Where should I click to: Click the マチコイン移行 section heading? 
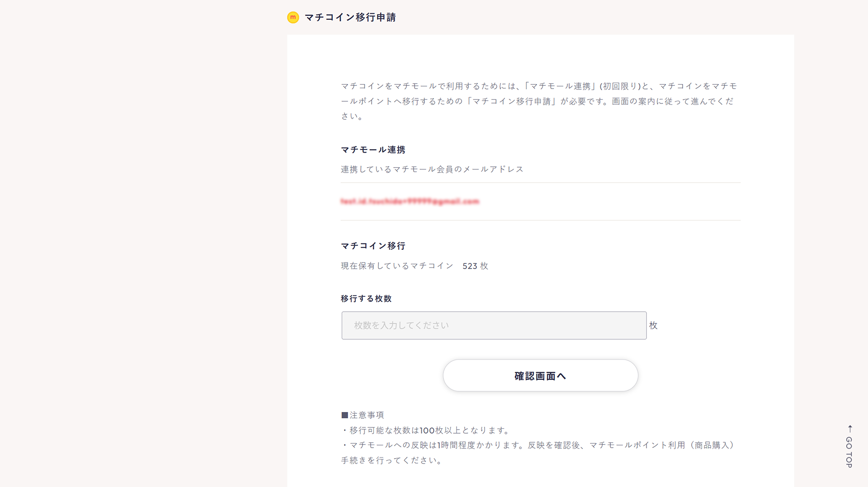373,245
